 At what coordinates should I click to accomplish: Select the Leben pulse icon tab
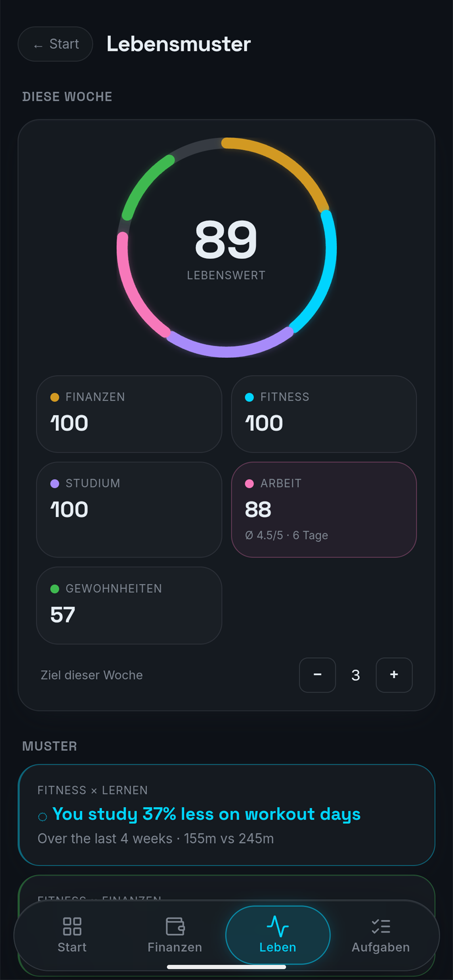[278, 935]
